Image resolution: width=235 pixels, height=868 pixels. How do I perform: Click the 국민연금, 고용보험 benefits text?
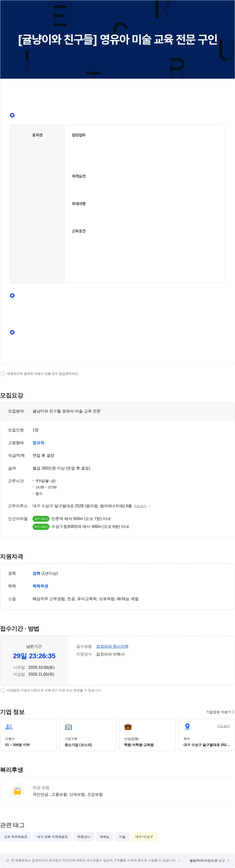(x=68, y=794)
